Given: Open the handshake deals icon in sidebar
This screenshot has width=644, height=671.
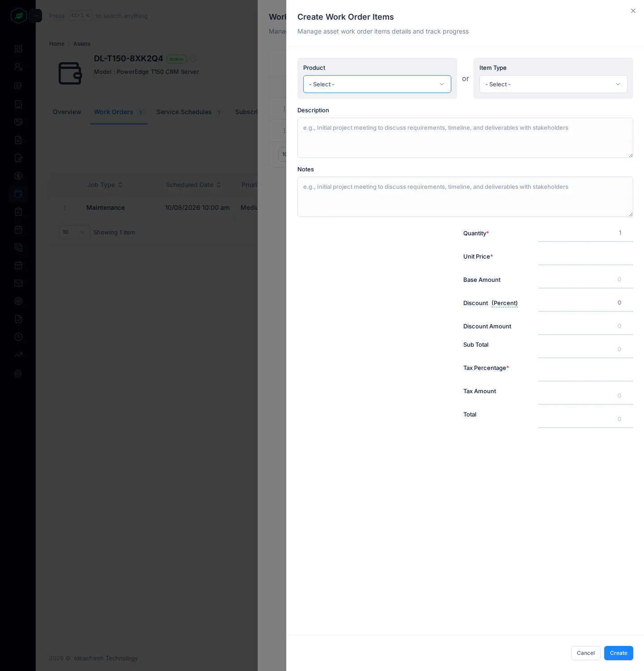Looking at the screenshot, I should [x=18, y=122].
